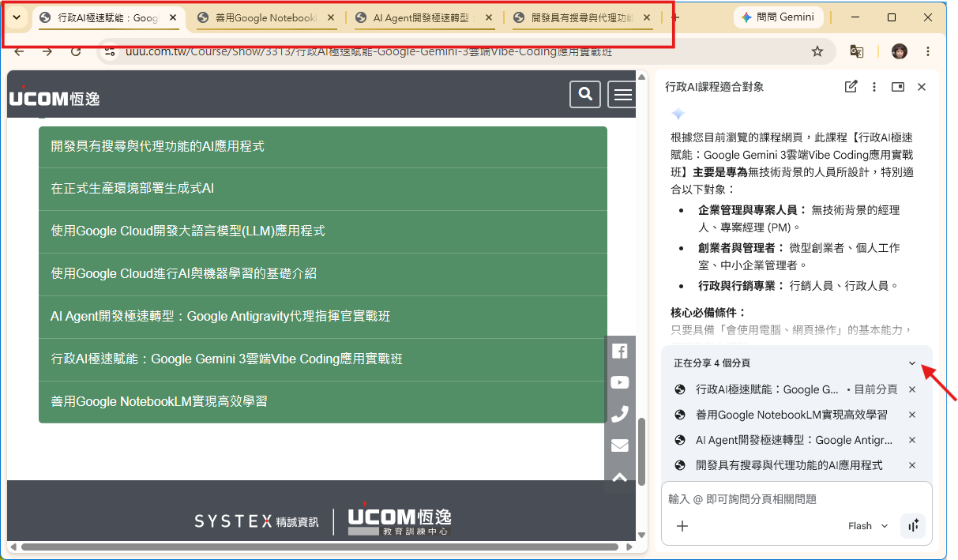Open the site search magnifier icon

[x=585, y=94]
